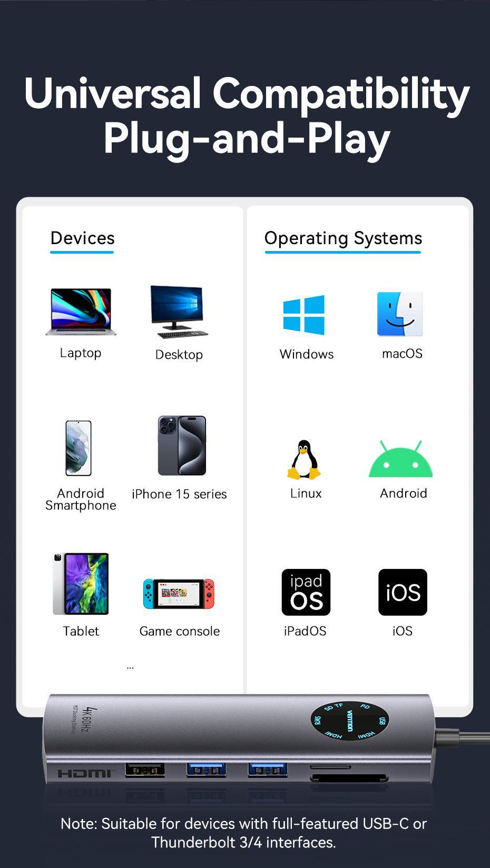Select the Game console image

pos(179,593)
